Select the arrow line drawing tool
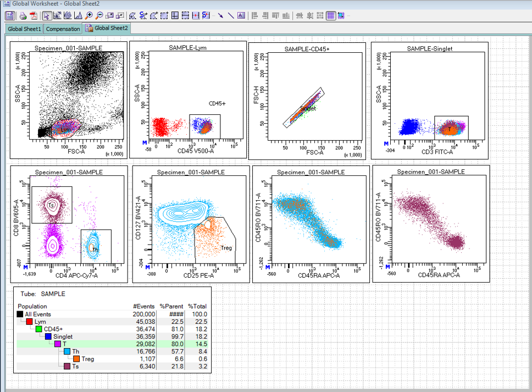Screen dimensions: 532x392 [x=220, y=16]
